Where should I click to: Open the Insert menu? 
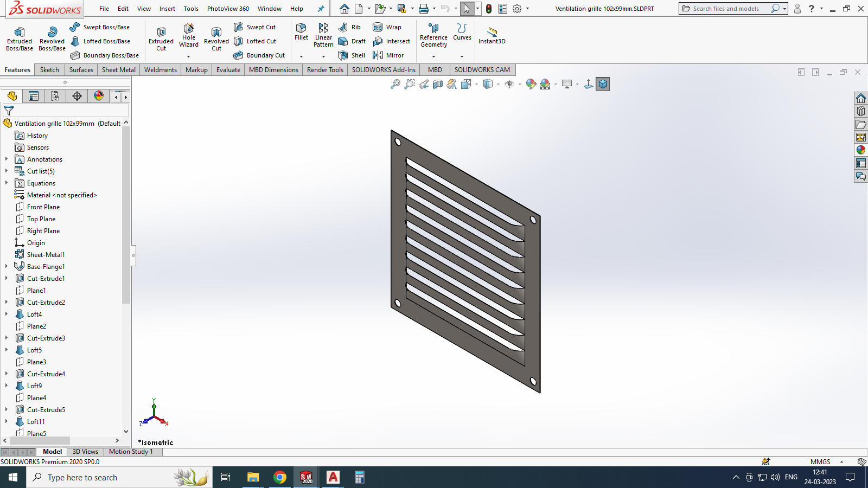click(167, 9)
